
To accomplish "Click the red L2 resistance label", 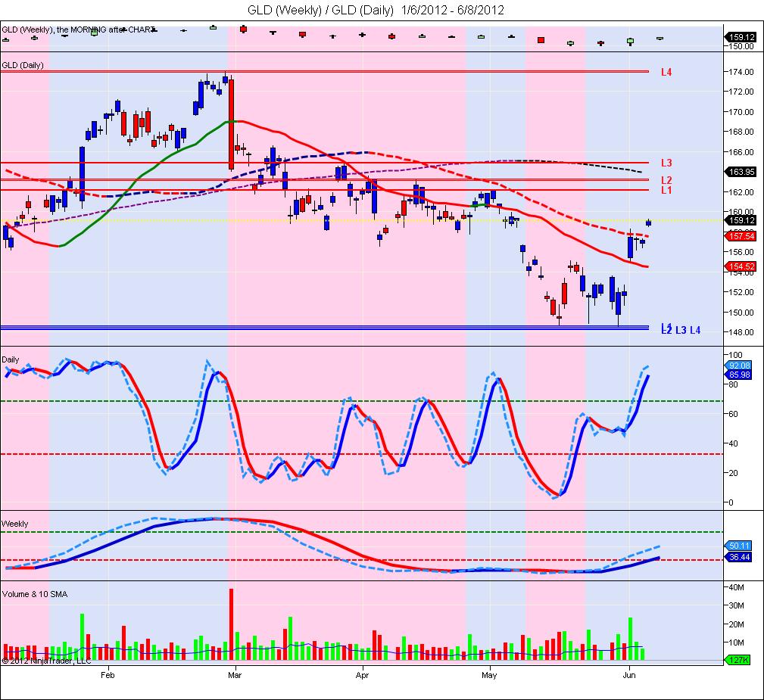I will [x=666, y=180].
